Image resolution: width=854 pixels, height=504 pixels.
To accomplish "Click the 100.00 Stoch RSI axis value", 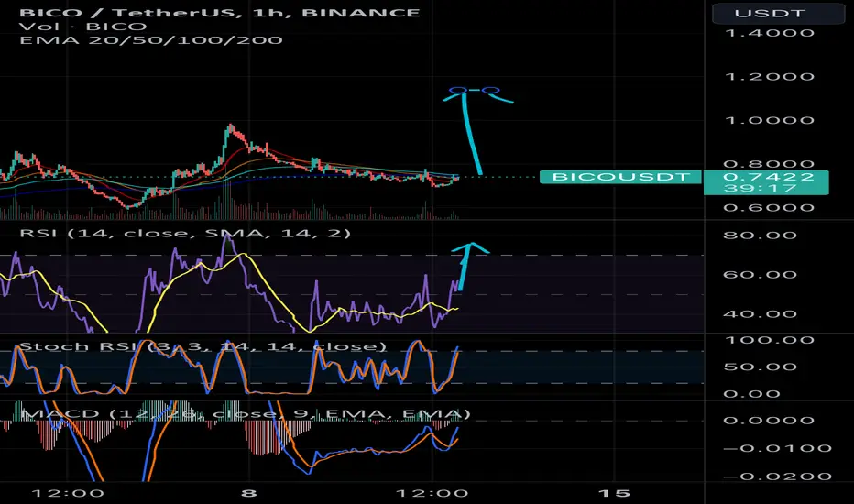I will coord(770,340).
